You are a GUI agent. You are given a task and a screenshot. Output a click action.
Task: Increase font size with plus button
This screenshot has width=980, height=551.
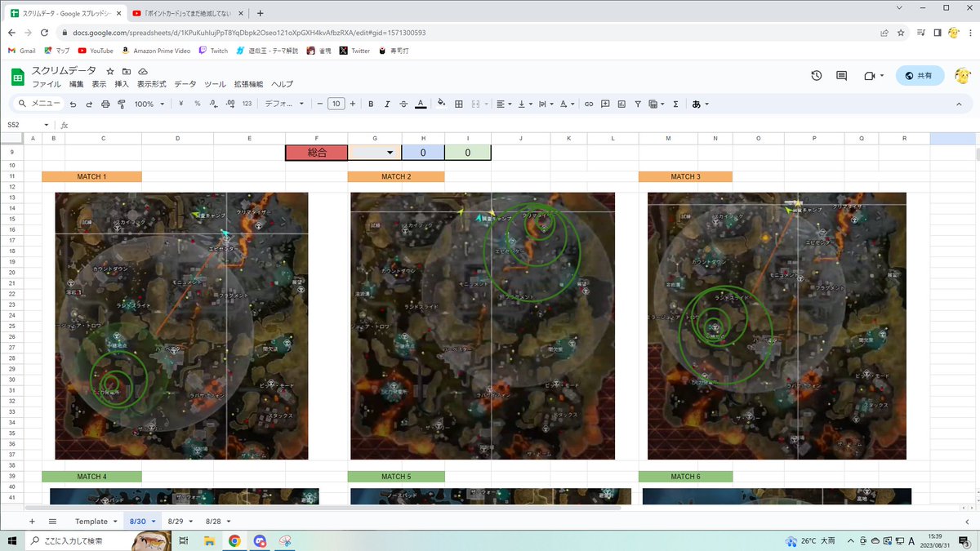pyautogui.click(x=353, y=104)
